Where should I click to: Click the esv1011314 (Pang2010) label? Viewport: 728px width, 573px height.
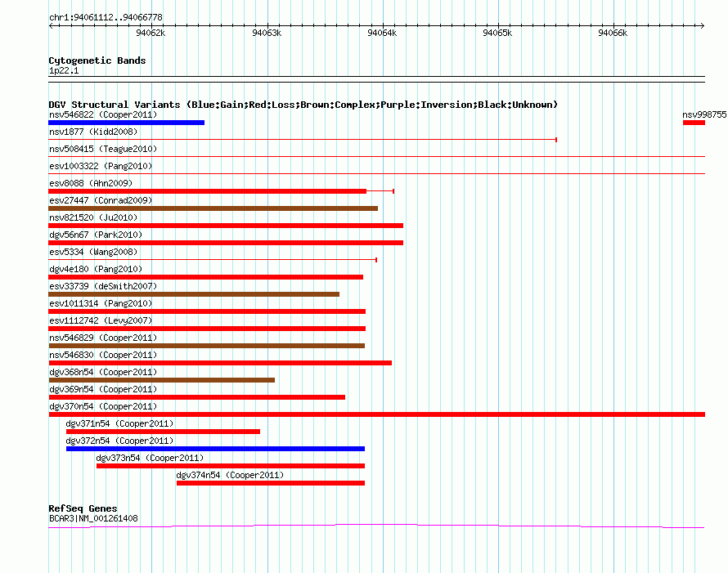point(101,303)
